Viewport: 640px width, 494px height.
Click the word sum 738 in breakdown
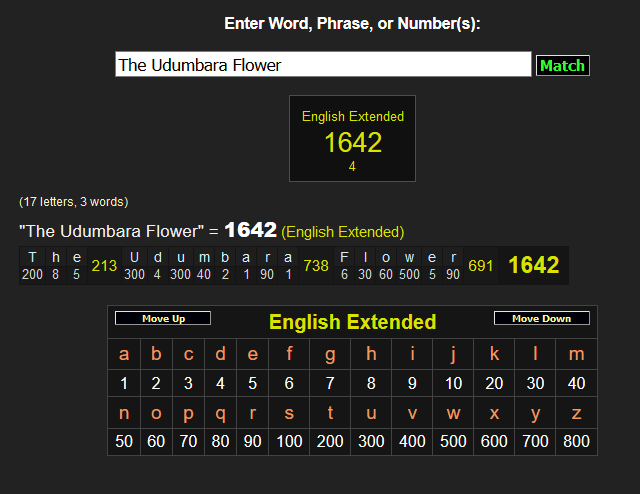coord(316,266)
